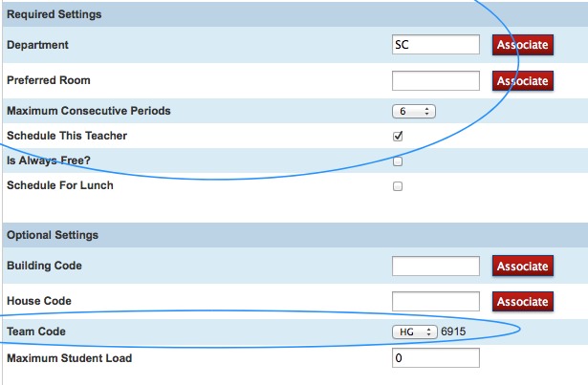Click the Is Always Free? label
The width and height of the screenshot is (588, 385).
coord(50,160)
